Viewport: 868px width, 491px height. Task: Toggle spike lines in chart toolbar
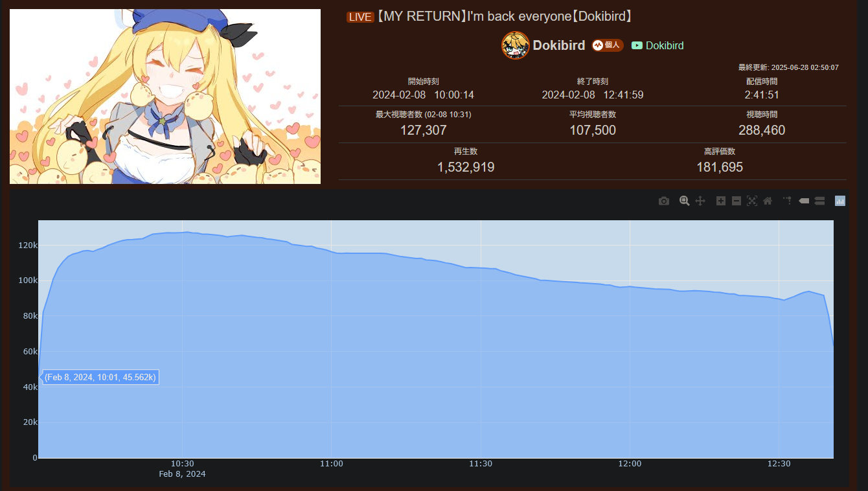pos(788,201)
